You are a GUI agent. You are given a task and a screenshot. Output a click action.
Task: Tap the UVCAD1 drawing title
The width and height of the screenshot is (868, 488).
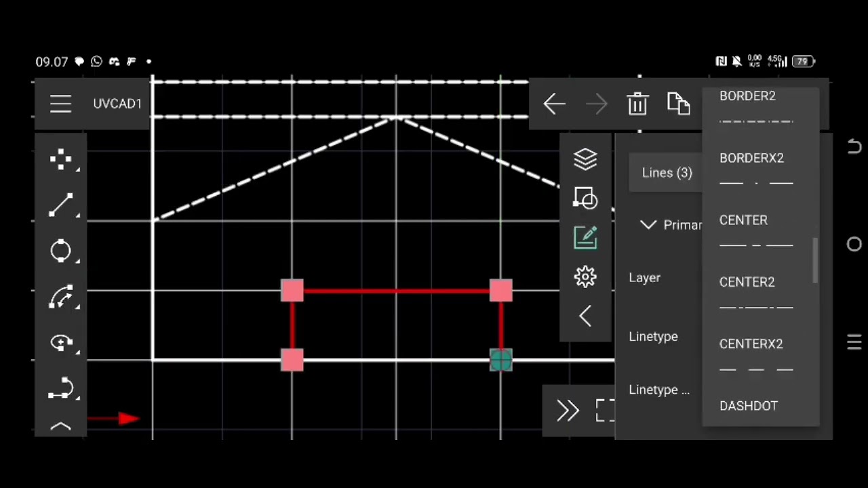tap(117, 104)
